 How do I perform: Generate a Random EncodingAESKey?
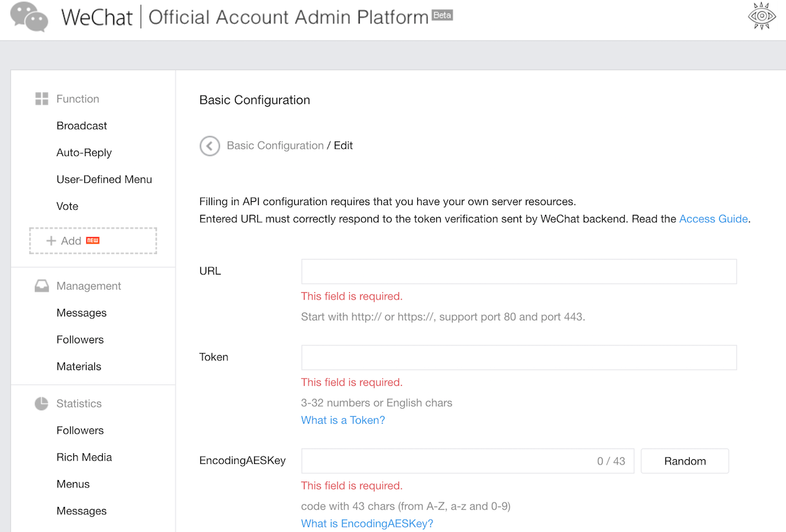point(684,461)
